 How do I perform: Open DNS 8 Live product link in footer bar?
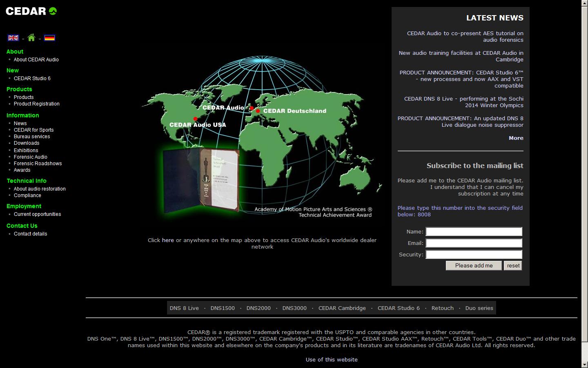184,308
